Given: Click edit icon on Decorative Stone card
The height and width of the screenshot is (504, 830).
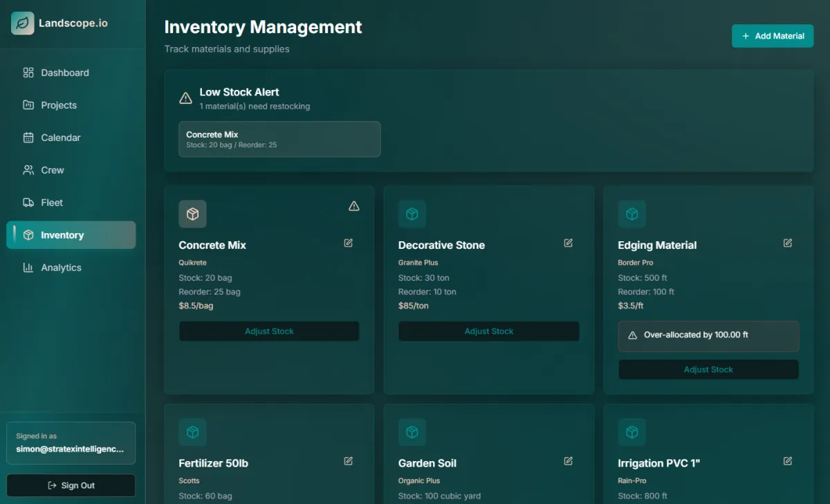Looking at the screenshot, I should click(568, 243).
